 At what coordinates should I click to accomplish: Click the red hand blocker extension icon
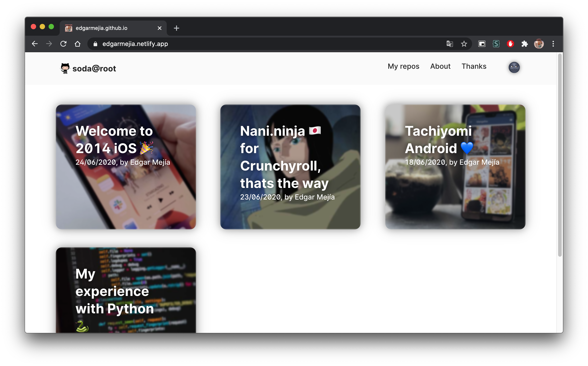(x=510, y=44)
